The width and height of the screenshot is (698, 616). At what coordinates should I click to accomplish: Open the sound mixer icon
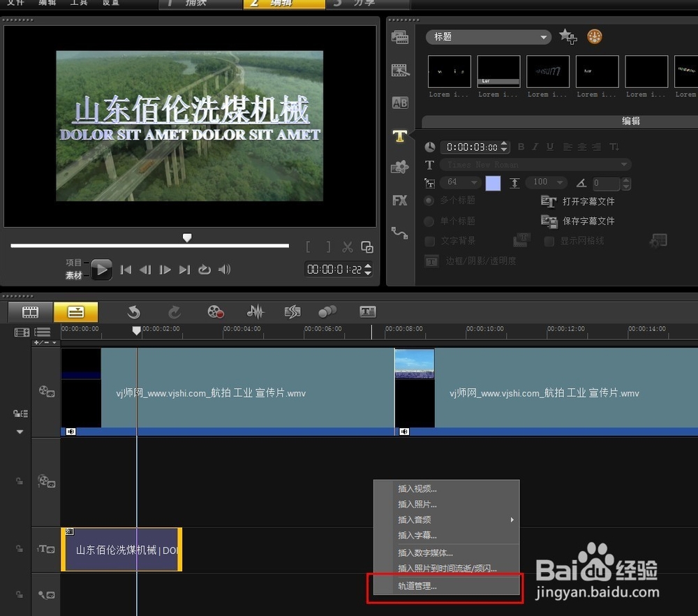point(255,312)
